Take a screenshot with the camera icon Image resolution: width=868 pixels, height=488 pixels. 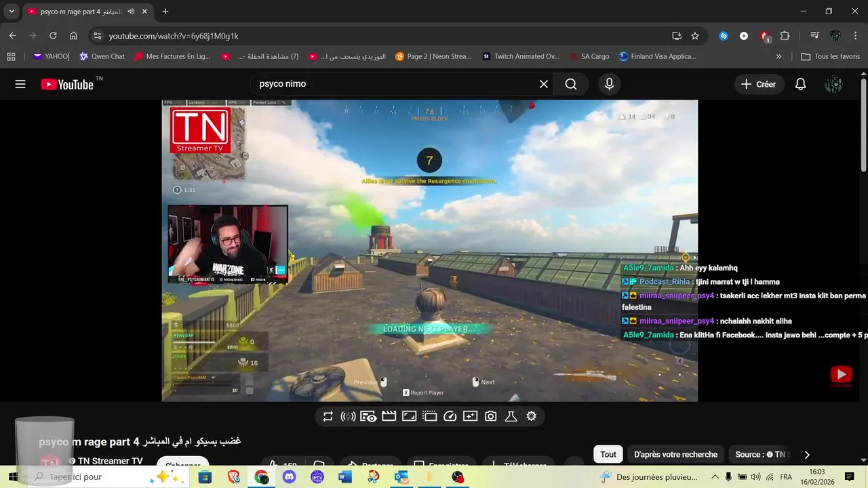tap(490, 416)
